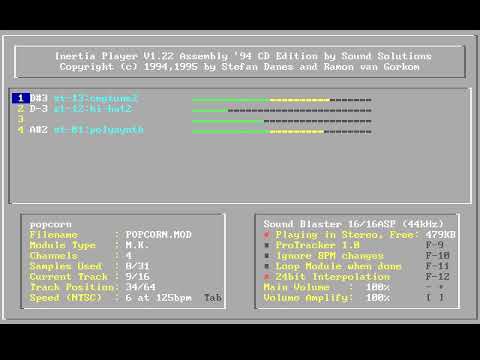The width and height of the screenshot is (480, 360).
Task: Click the Volume Amplify bracket keys hint
Action: 435,297
